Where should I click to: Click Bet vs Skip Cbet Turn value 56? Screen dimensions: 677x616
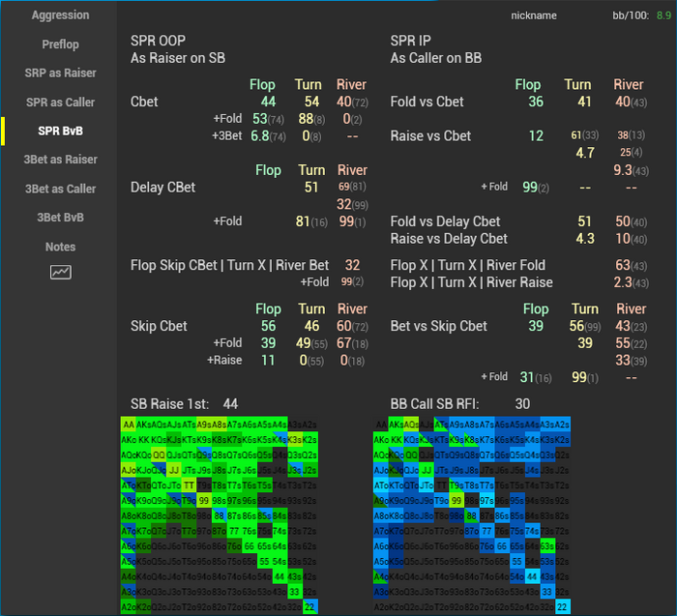click(x=576, y=326)
